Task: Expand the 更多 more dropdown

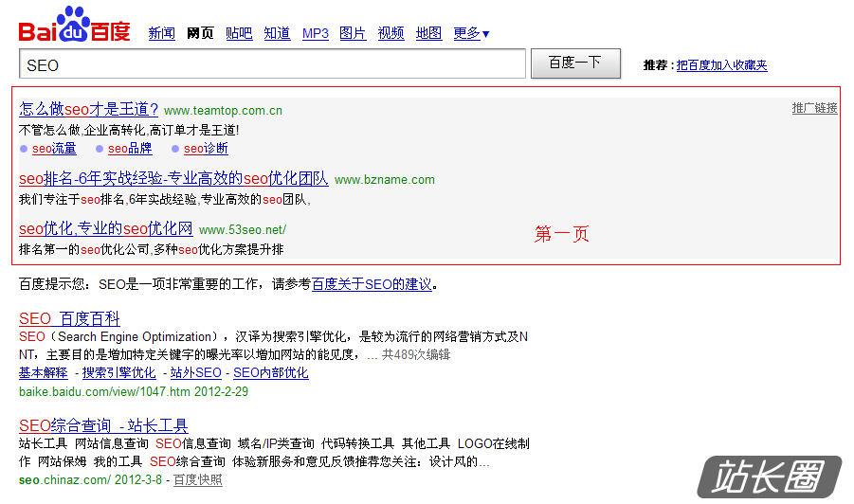Action: [472, 33]
